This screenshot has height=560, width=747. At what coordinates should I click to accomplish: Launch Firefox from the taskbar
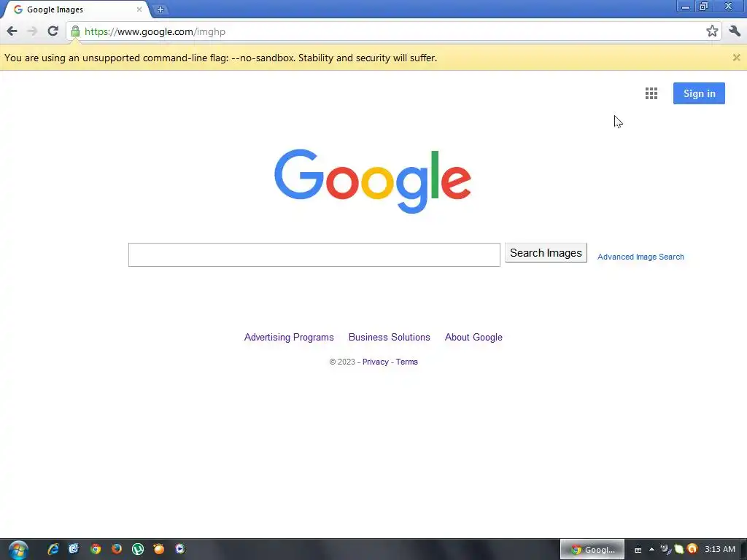(116, 549)
